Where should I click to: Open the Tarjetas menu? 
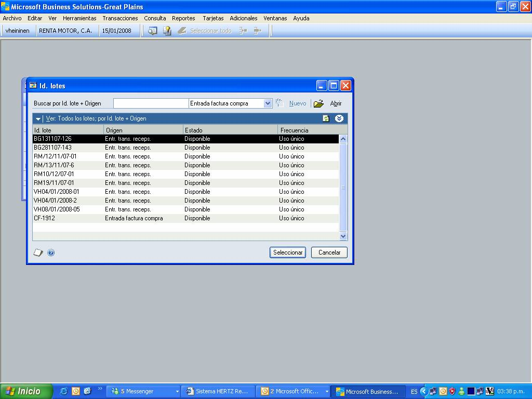[213, 18]
